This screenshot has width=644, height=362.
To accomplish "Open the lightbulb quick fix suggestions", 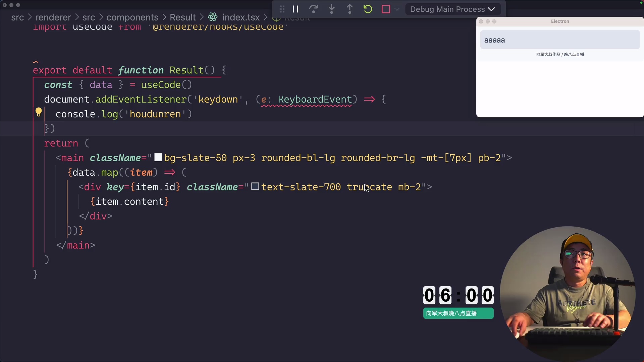I will pos(39,112).
